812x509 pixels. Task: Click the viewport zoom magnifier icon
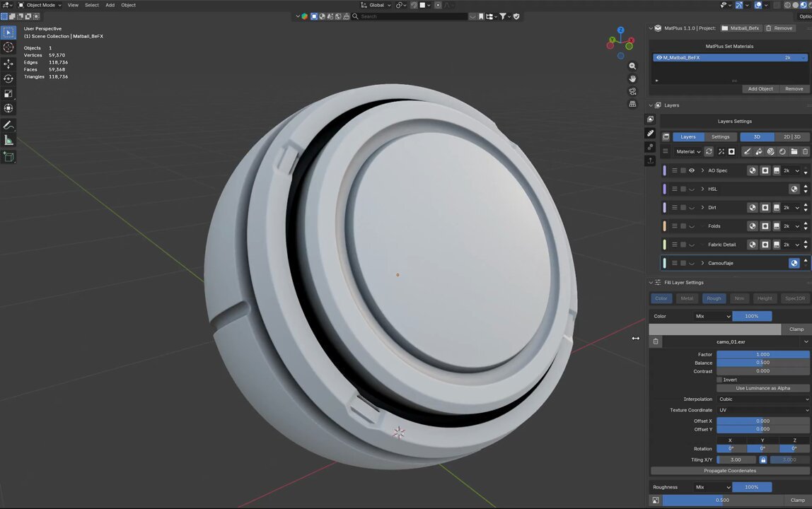click(x=632, y=66)
